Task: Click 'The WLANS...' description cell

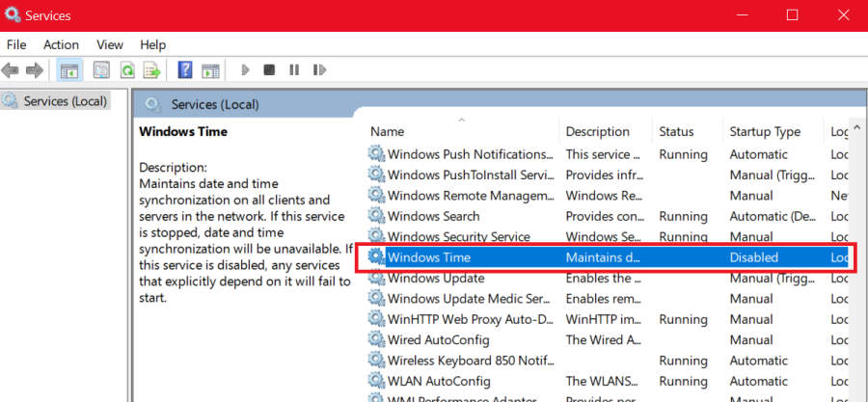Action: click(x=604, y=382)
